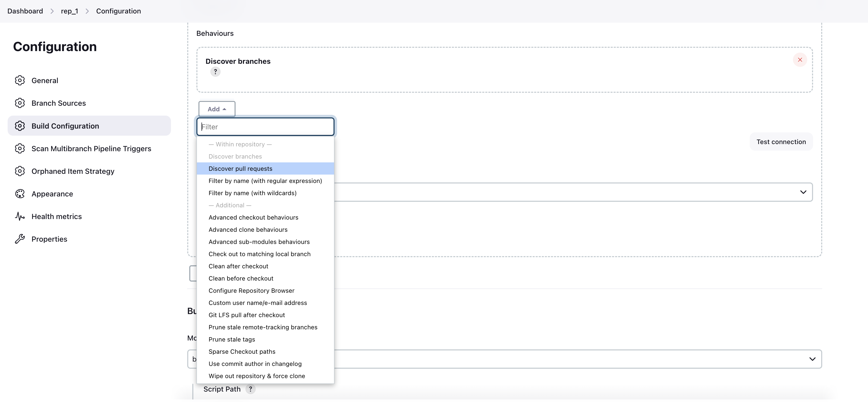Expand the Add behaviours dropdown
The height and width of the screenshot is (402, 868).
click(216, 109)
